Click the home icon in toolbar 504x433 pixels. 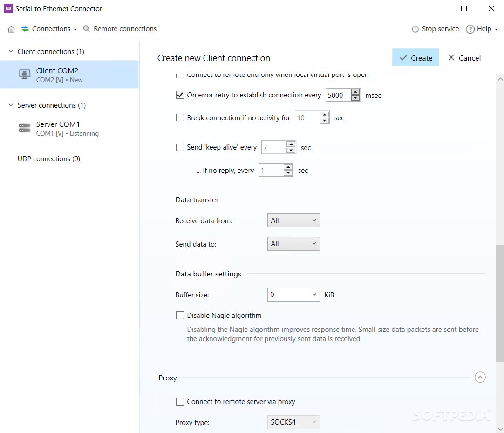[x=11, y=29]
